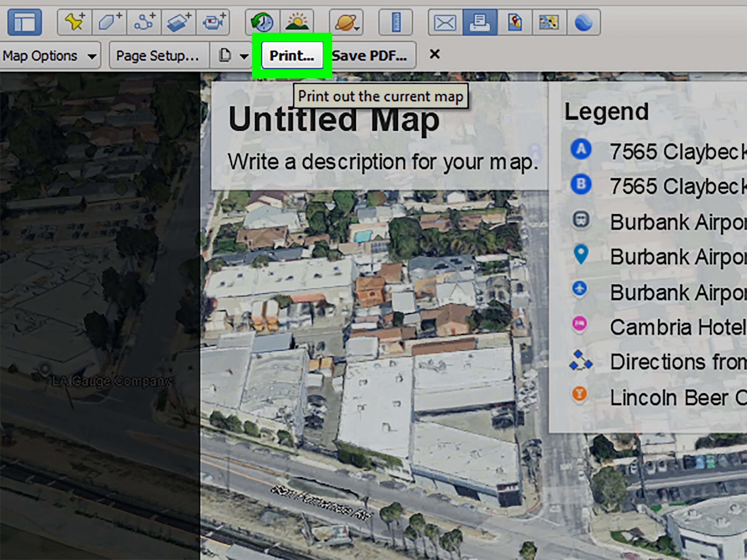This screenshot has height=560, width=747.
Task: Open the Page Setup dialog
Action: pos(158,56)
